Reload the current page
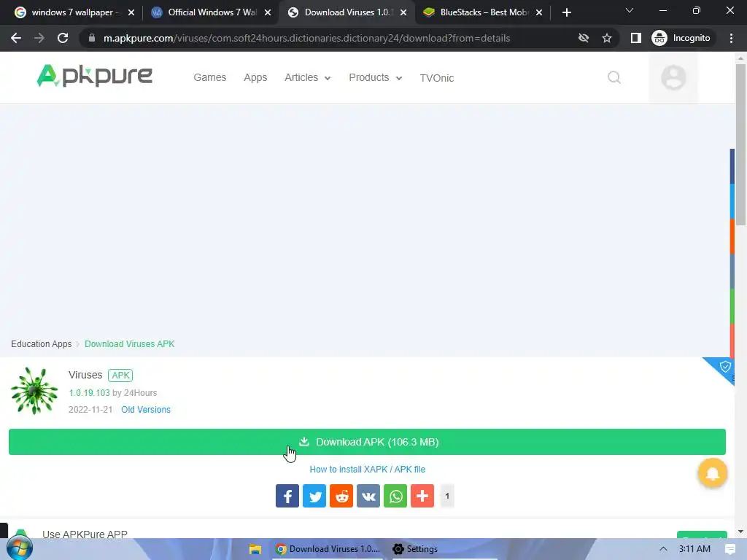 (x=63, y=38)
